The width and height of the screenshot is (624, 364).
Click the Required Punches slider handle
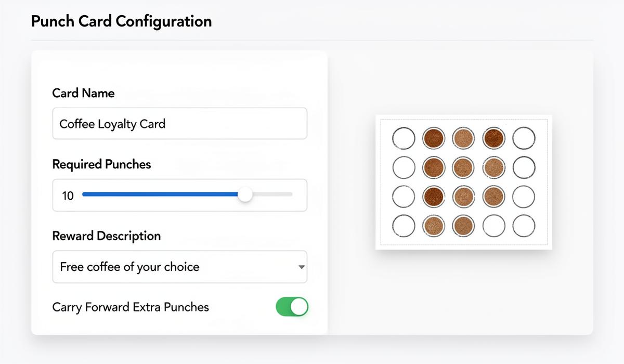245,194
